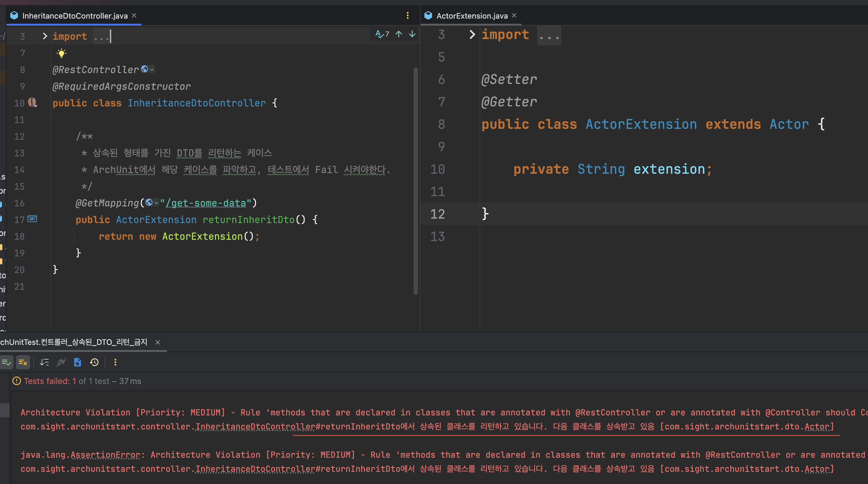The height and width of the screenshot is (484, 868).
Task: Toggle show ignored tests filter
Action: pyautogui.click(x=22, y=362)
